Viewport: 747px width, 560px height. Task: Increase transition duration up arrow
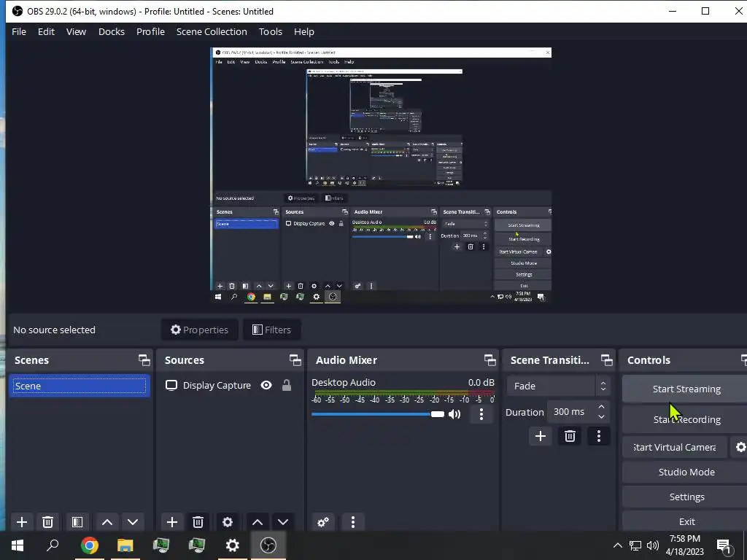click(601, 407)
